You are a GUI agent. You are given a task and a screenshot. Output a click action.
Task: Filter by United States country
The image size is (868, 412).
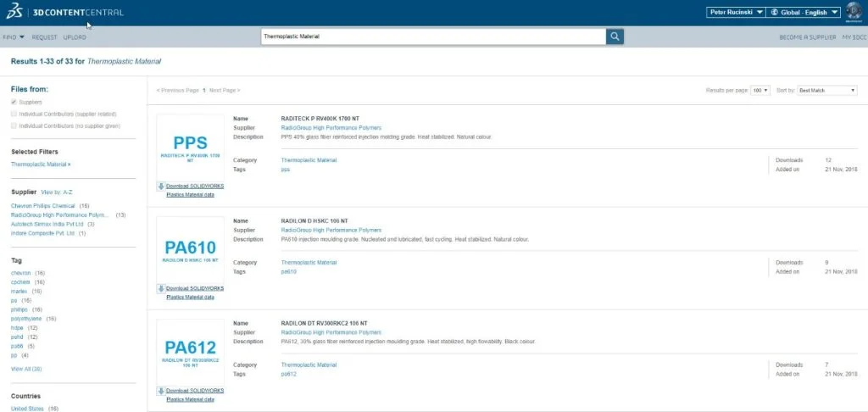(28, 409)
